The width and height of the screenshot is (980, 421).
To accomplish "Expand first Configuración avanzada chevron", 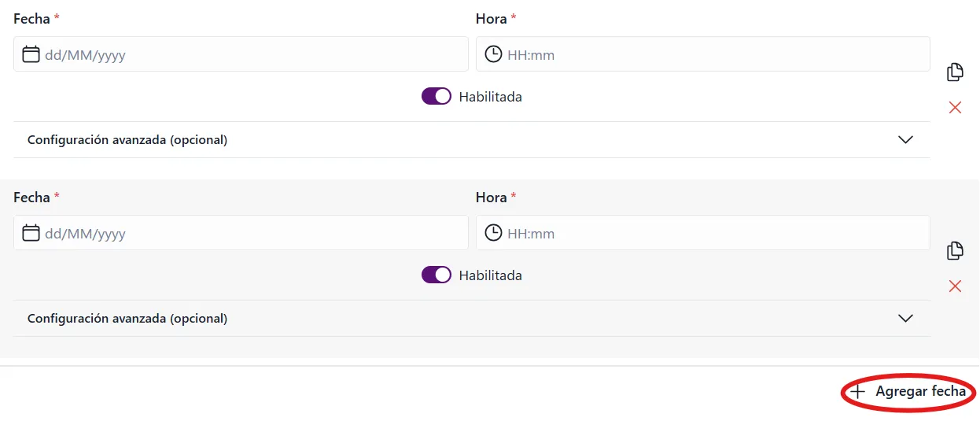I will coord(905,140).
